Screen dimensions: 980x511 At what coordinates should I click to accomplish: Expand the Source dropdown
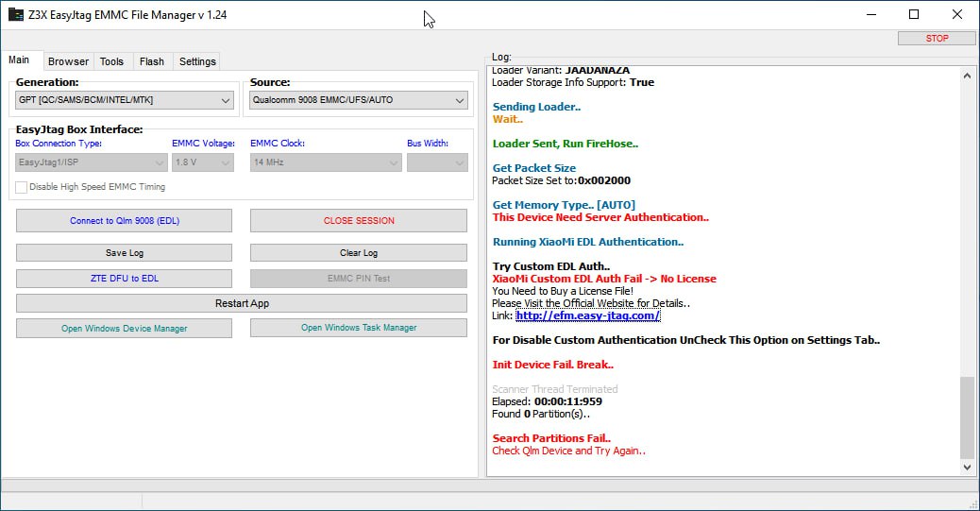click(359, 100)
